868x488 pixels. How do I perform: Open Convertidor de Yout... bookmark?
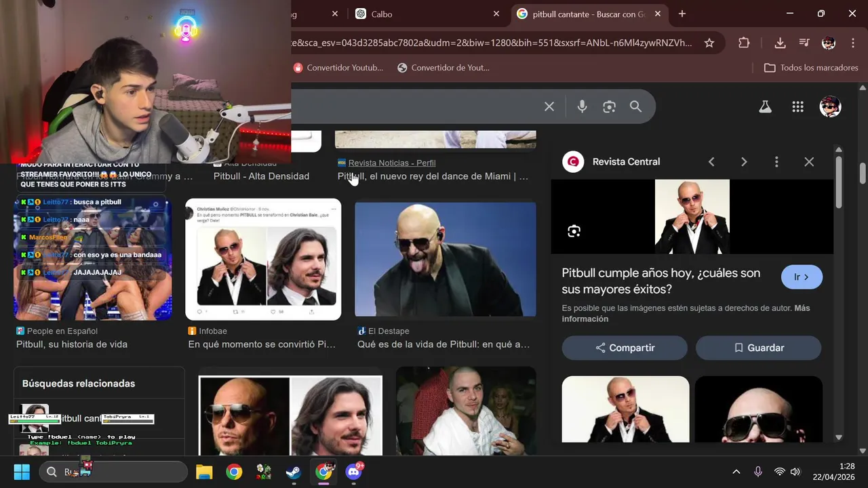point(443,68)
